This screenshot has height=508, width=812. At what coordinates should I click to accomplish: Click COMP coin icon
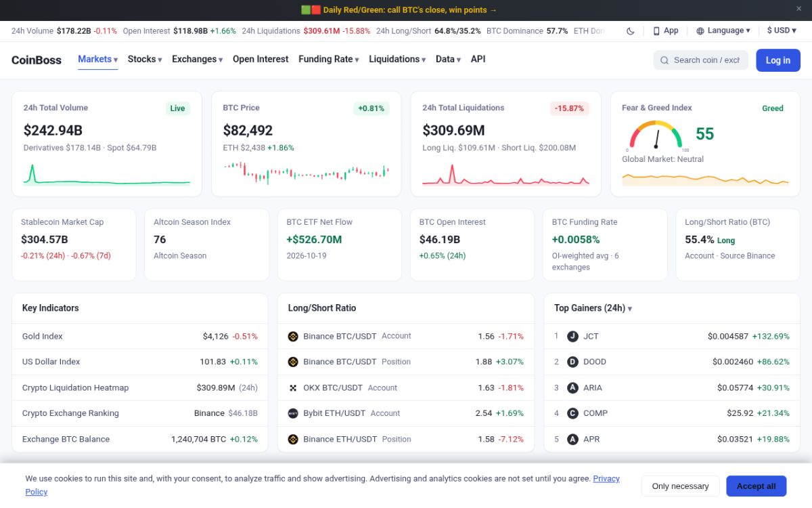[x=572, y=413]
